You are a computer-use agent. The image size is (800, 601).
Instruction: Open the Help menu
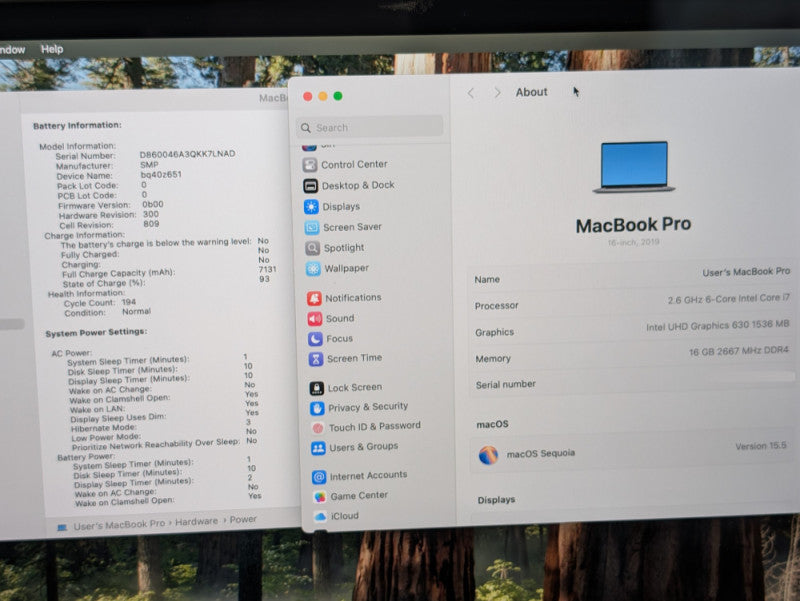click(52, 49)
